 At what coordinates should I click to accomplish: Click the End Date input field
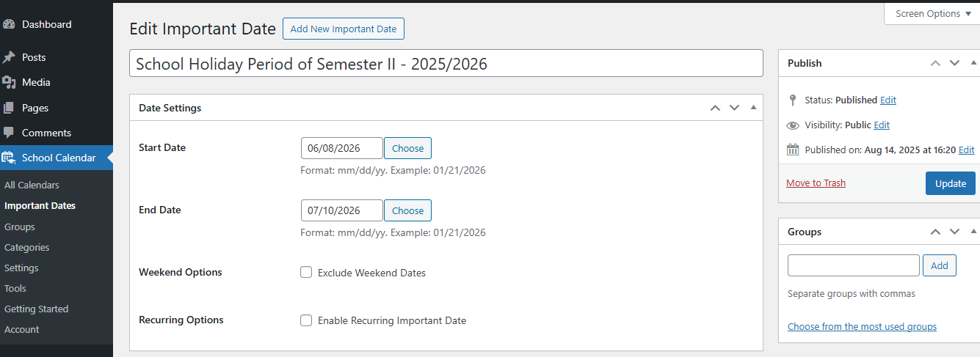[x=341, y=210]
